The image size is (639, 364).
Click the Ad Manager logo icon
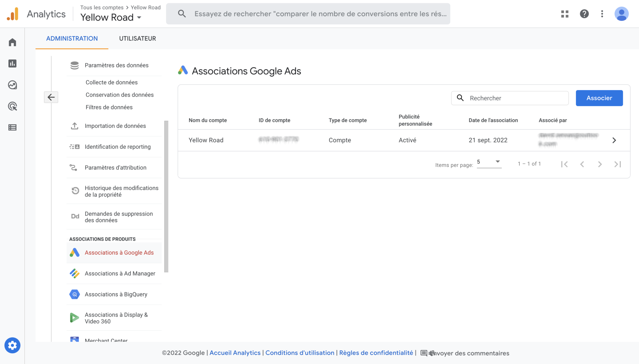[75, 274]
